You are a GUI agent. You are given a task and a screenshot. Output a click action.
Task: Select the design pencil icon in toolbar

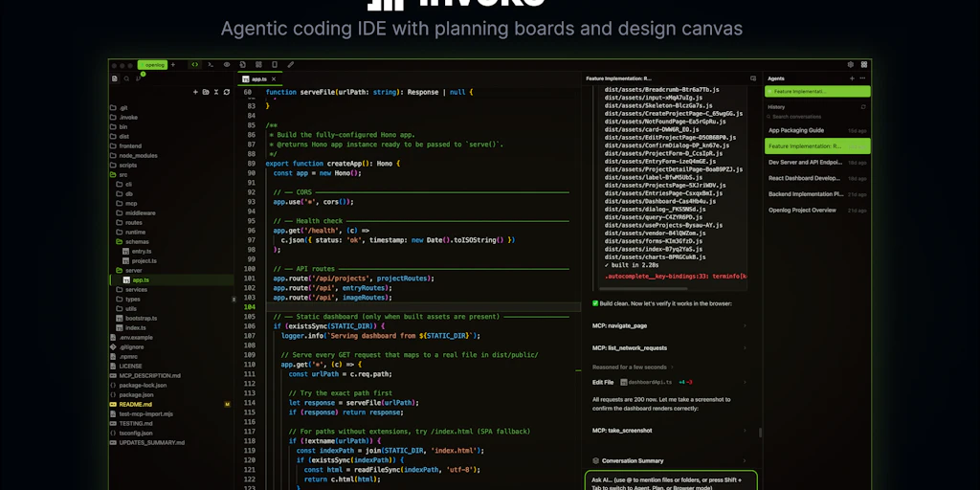[291, 64]
